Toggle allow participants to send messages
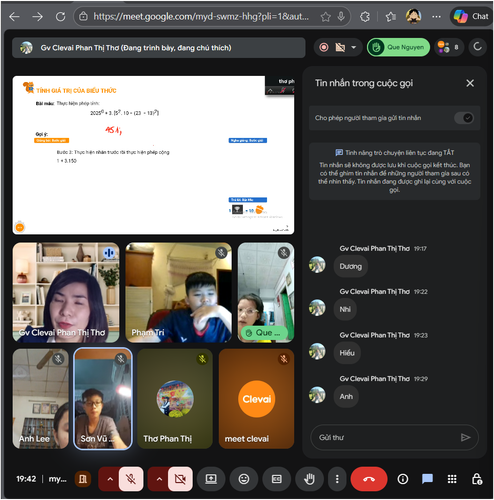494x500 pixels. tap(464, 118)
